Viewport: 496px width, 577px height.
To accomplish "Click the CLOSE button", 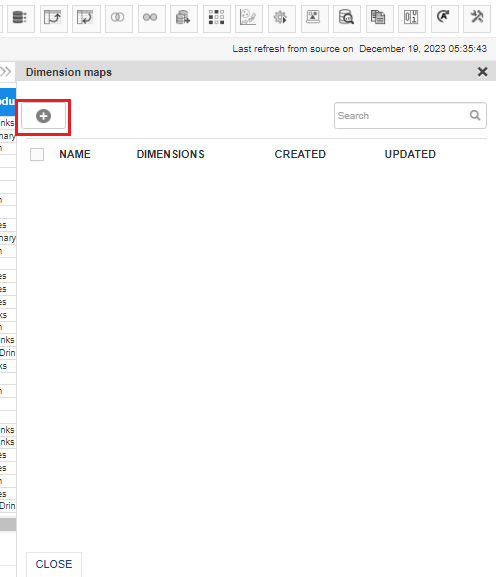I will 54,564.
